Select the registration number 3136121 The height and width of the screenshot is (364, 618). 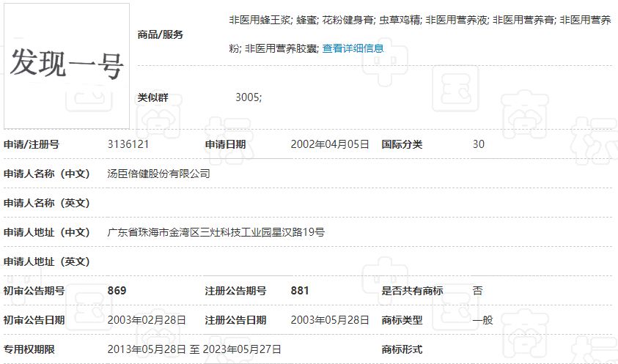click(x=128, y=144)
